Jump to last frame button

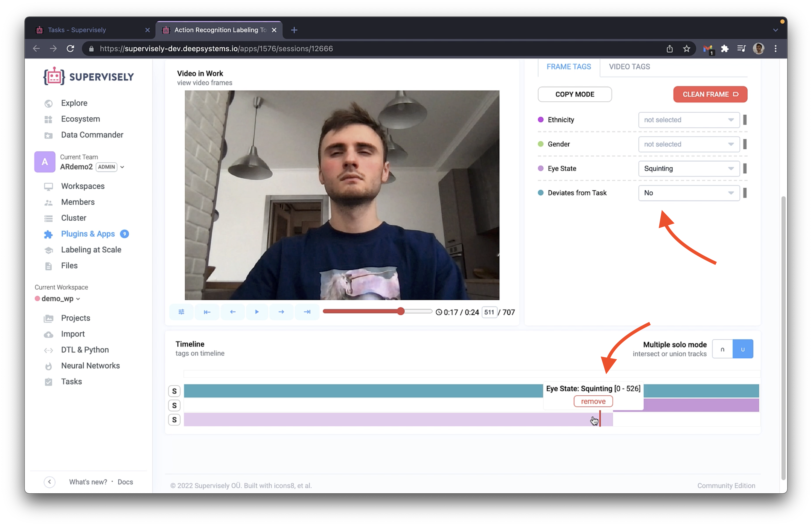[x=307, y=312]
